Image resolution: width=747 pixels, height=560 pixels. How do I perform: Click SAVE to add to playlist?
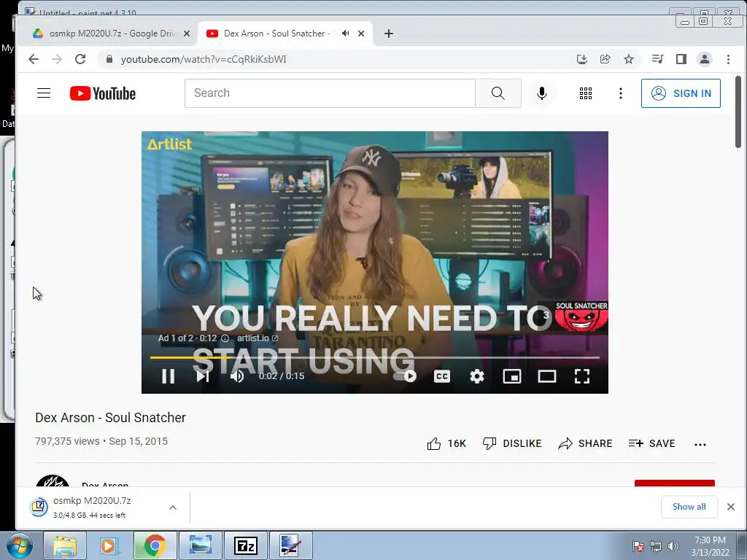pyautogui.click(x=651, y=444)
